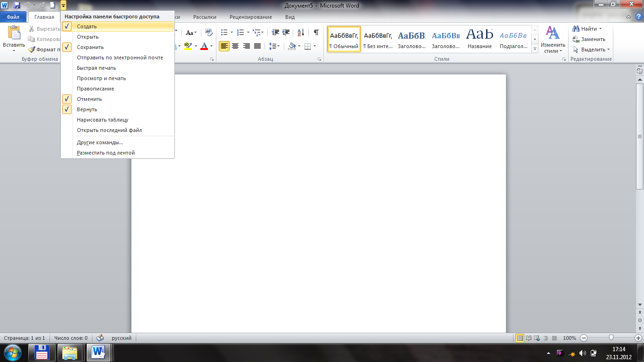The height and width of the screenshot is (362, 644).
Task: Click the Decrease Indent icon
Action: pos(275,33)
